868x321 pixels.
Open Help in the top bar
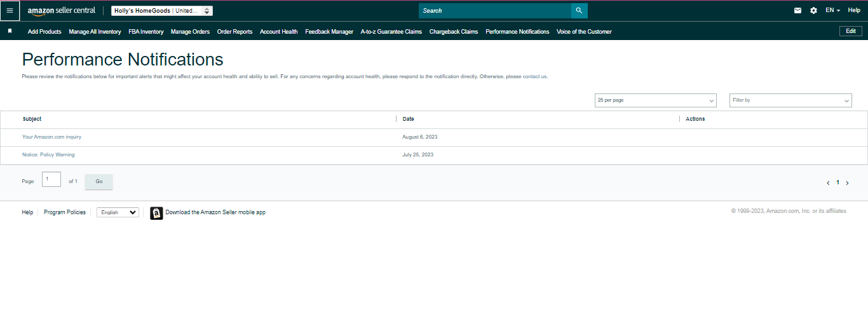point(854,10)
